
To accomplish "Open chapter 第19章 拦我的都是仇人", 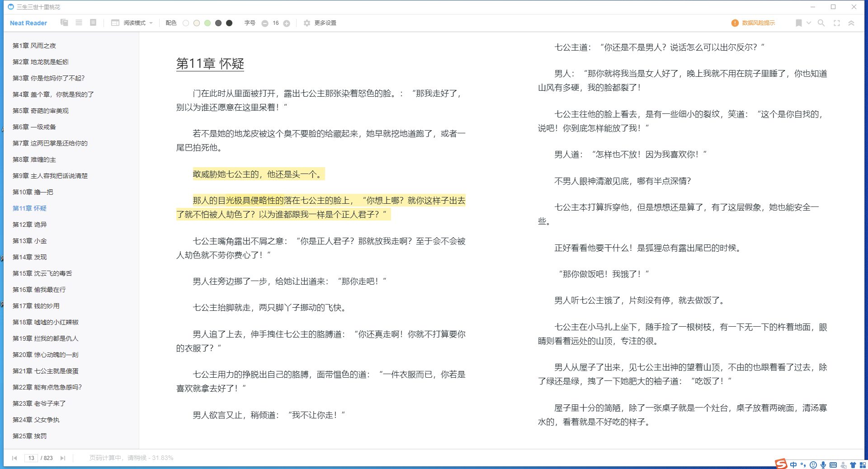I will tap(46, 338).
